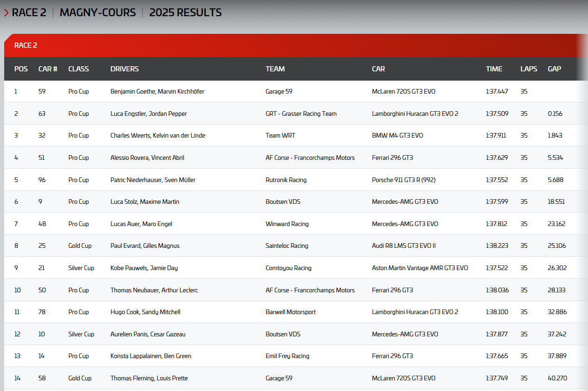The width and height of the screenshot is (588, 391).
Task: Click the TIME column header
Action: click(494, 69)
